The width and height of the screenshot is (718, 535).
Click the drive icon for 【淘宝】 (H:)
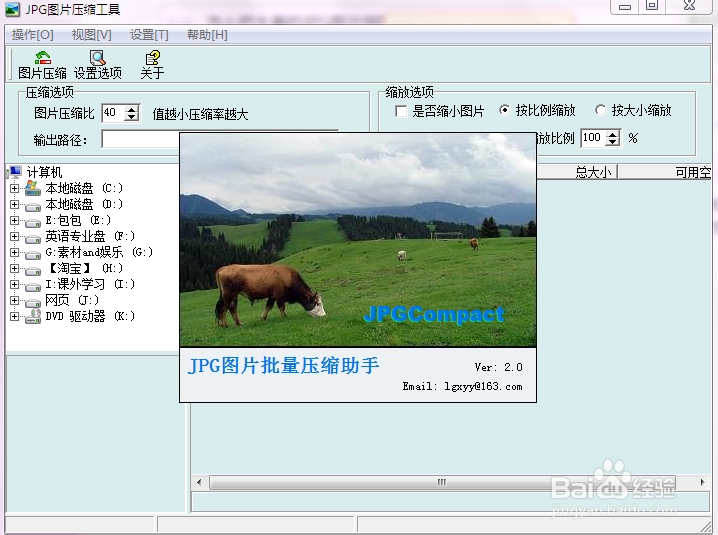(33, 269)
